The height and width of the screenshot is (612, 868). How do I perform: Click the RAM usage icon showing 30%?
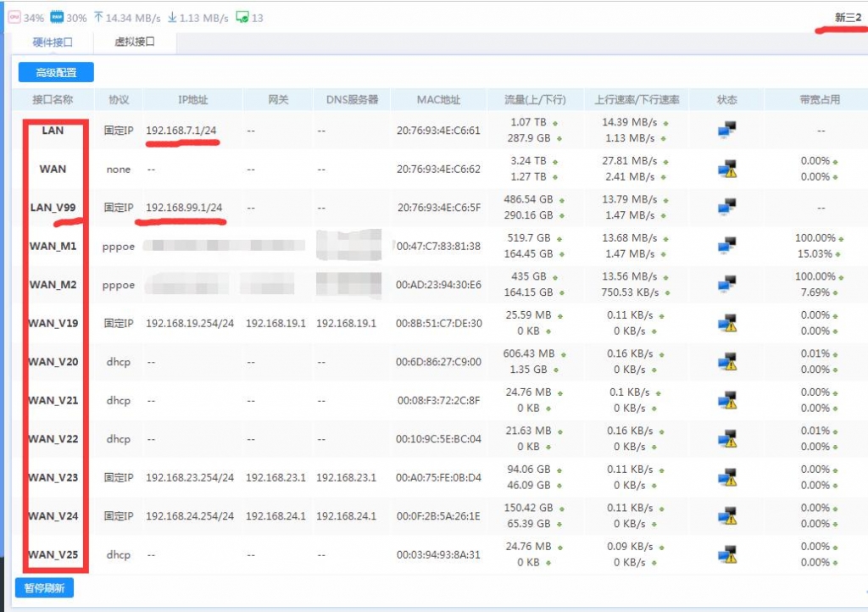point(57,17)
